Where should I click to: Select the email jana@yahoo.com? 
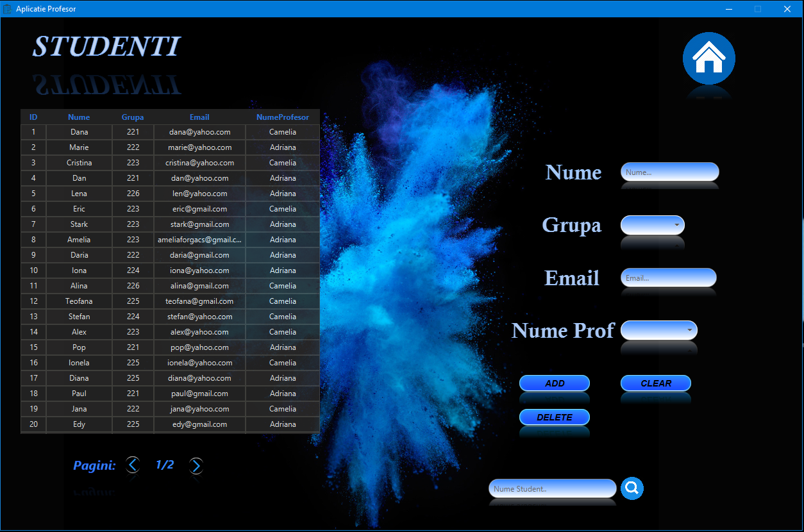coord(199,409)
